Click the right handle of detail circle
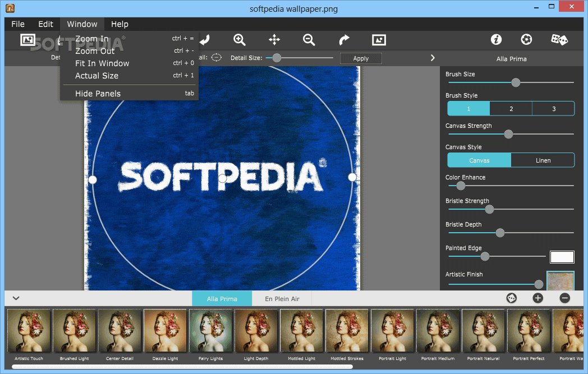Viewport: 588px width, 374px height. [352, 177]
